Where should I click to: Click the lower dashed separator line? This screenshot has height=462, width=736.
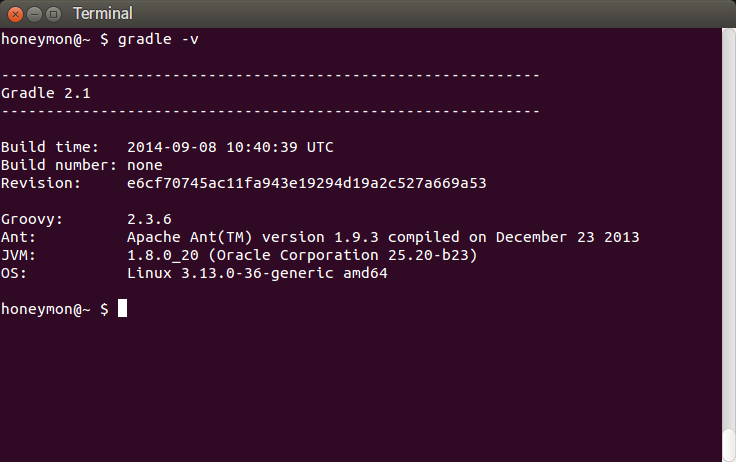(270, 111)
